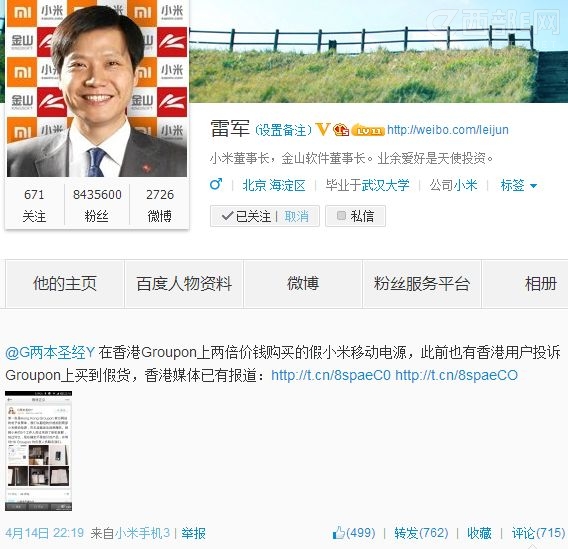
Task: Like the post using the thumbs-up icon
Action: pyautogui.click(x=338, y=533)
